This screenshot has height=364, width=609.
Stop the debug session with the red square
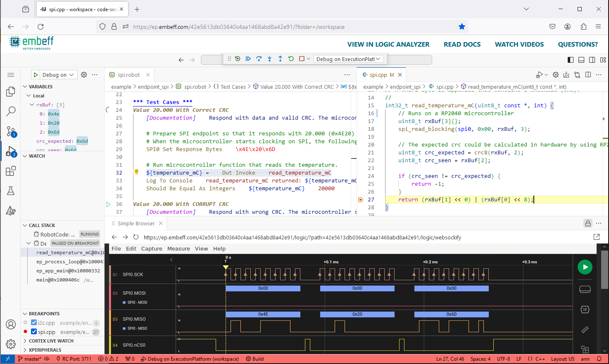pos(302,59)
